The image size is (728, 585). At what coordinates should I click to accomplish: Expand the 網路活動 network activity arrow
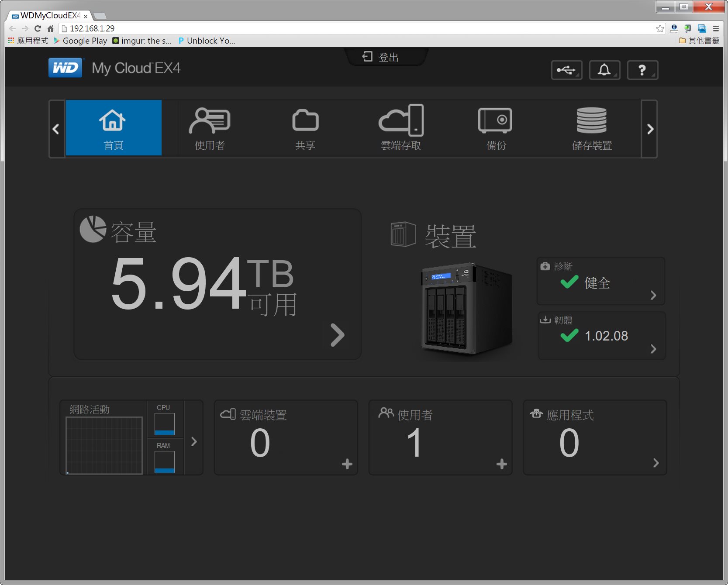coord(194,441)
